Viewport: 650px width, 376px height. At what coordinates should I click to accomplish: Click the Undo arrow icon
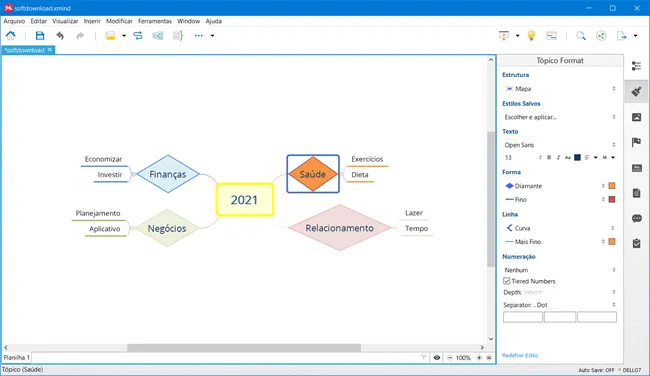[60, 36]
